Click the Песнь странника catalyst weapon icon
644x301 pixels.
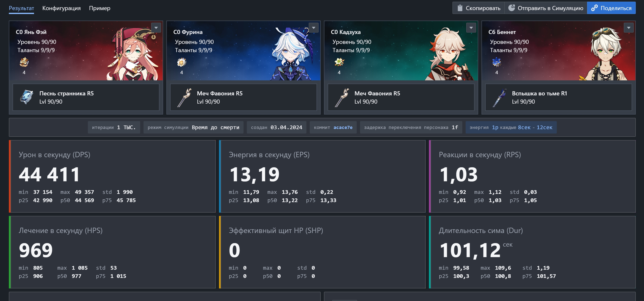click(27, 97)
